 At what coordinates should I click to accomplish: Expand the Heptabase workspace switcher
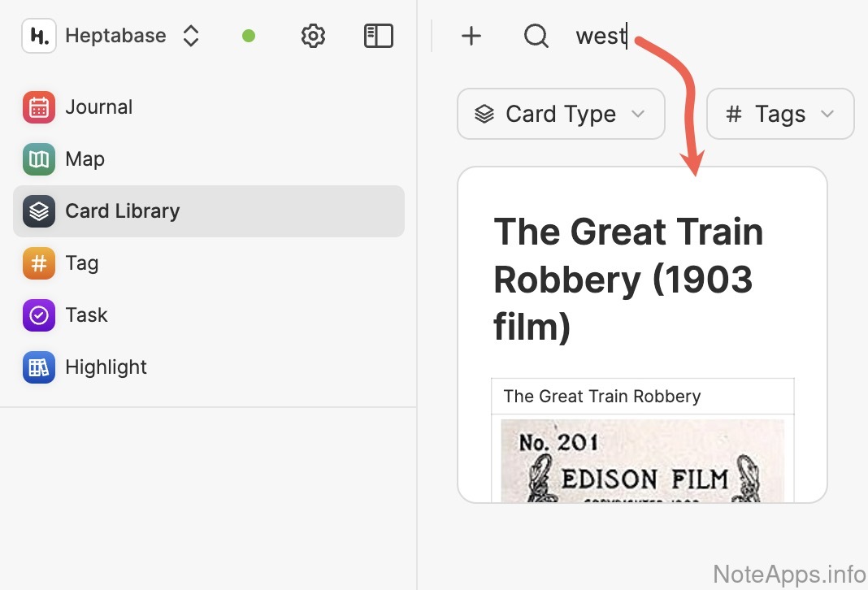(x=191, y=37)
